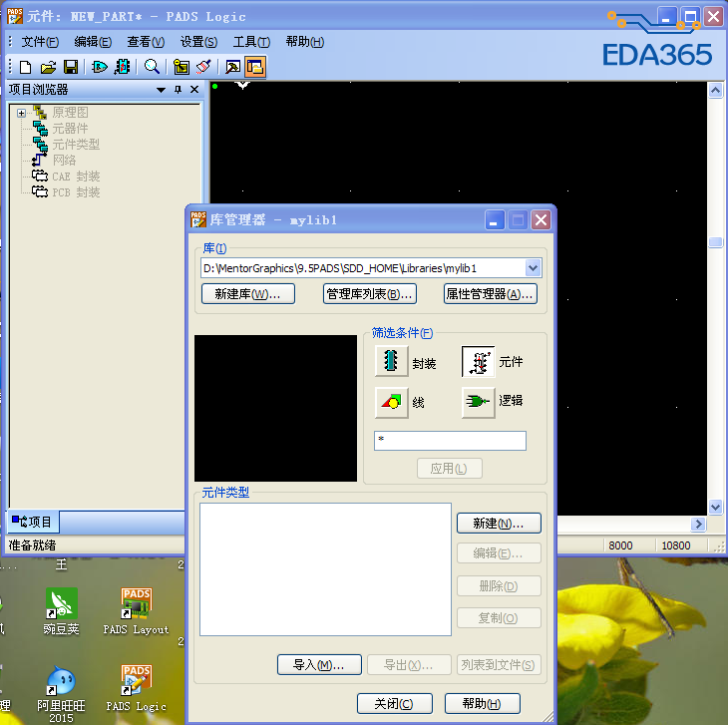
Task: Open the 帮助(H) menu
Action: 305,42
